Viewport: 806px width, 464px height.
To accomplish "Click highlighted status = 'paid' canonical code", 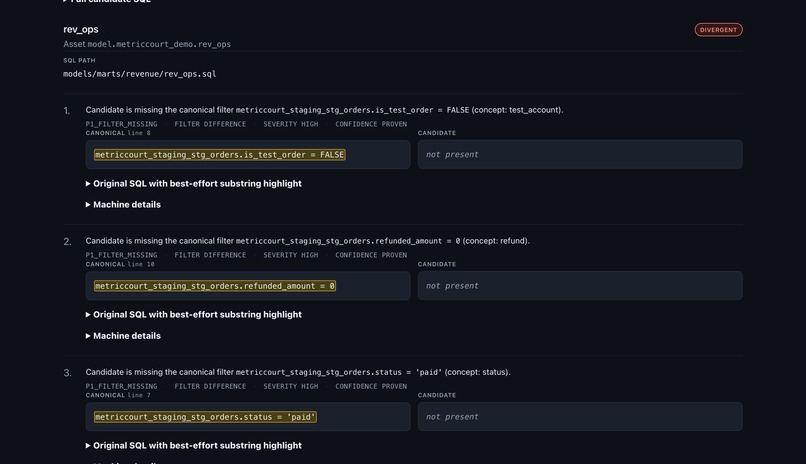I will (205, 417).
